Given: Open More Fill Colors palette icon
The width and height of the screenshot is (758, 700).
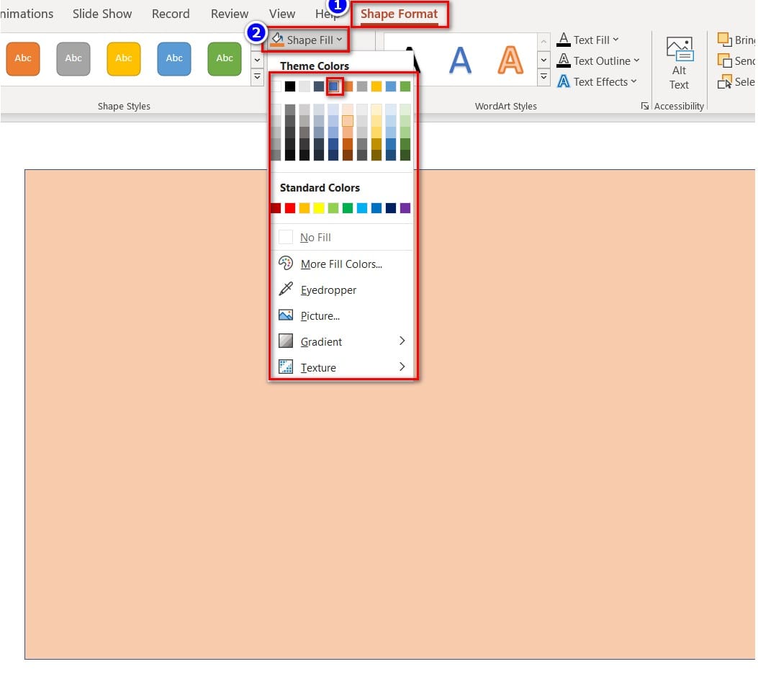Looking at the screenshot, I should click(x=286, y=264).
